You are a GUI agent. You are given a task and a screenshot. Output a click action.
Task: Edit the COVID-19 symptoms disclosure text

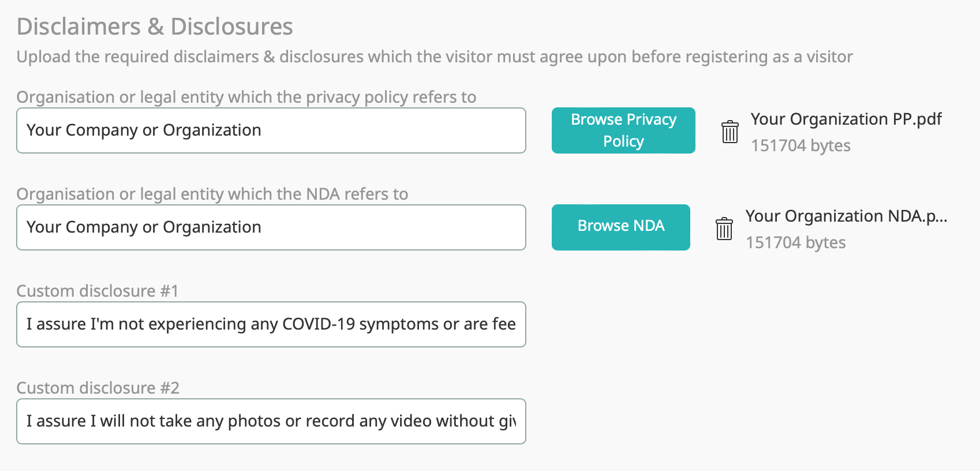tap(271, 324)
